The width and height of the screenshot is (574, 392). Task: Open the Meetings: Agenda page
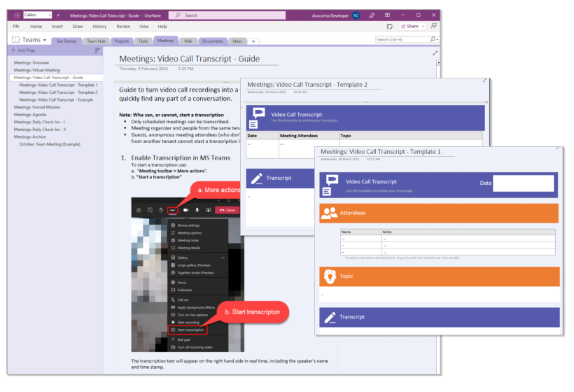30,115
